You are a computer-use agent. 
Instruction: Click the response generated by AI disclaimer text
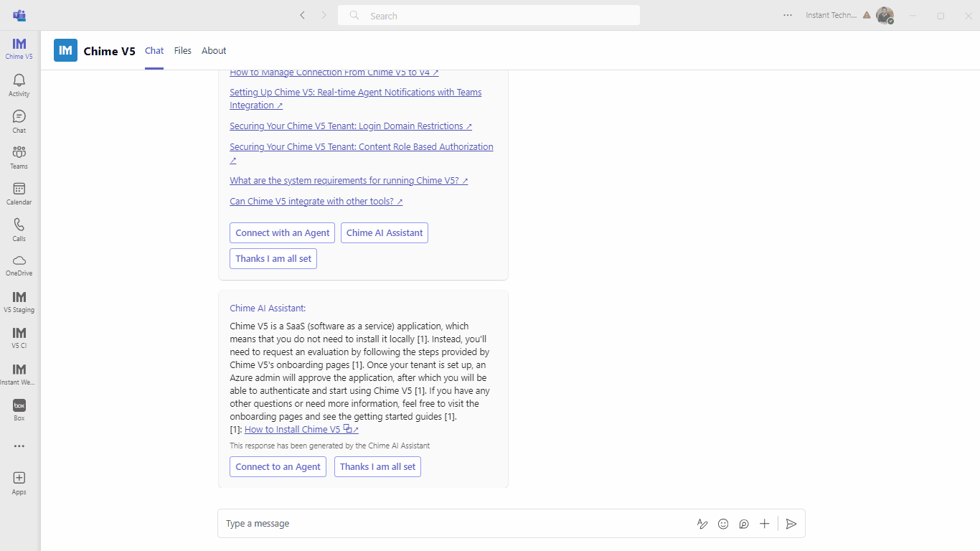pos(330,446)
